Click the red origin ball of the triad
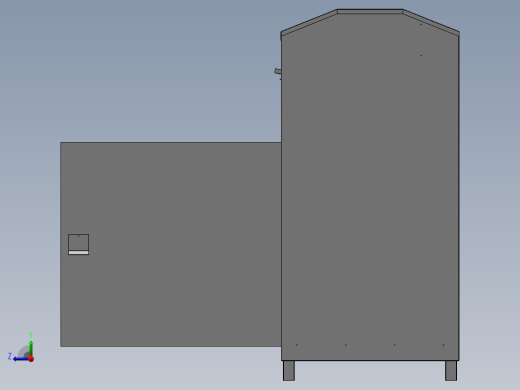The image size is (520, 390). coord(31,359)
